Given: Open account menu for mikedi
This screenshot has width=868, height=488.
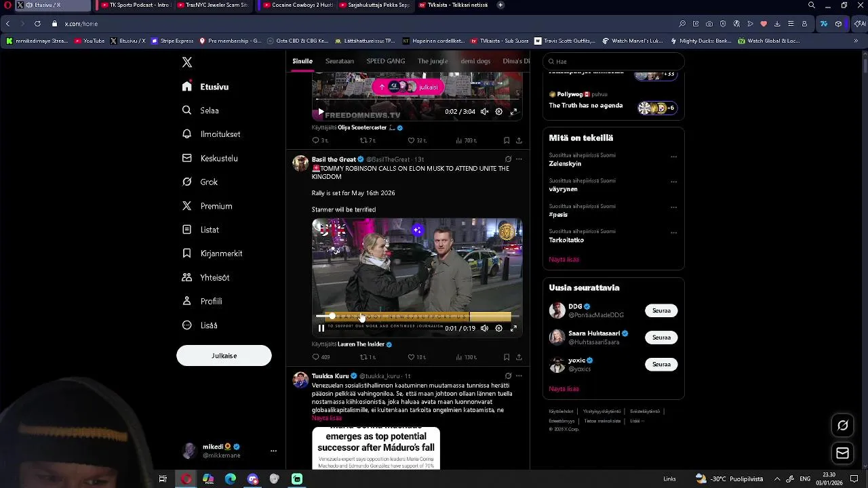Looking at the screenshot, I should coord(273,451).
